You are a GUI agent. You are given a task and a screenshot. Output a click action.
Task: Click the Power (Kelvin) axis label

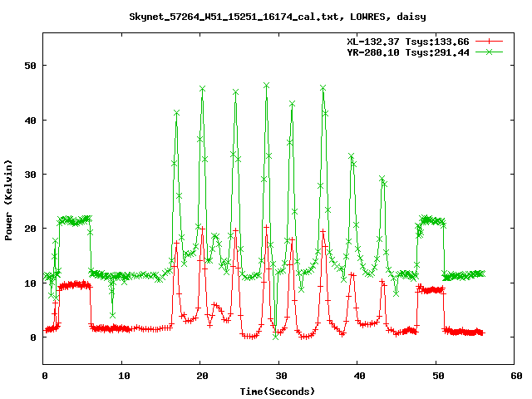point(8,199)
